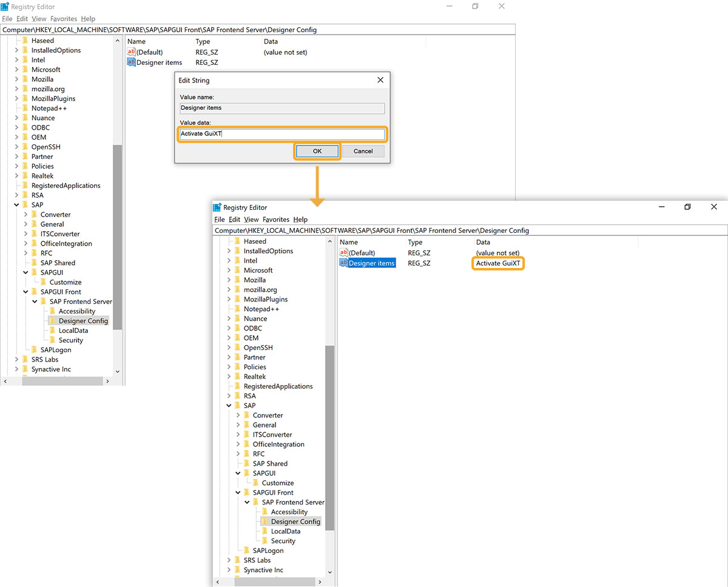Click the Value name field in Edit String
The height and width of the screenshot is (587, 728).
[282, 108]
